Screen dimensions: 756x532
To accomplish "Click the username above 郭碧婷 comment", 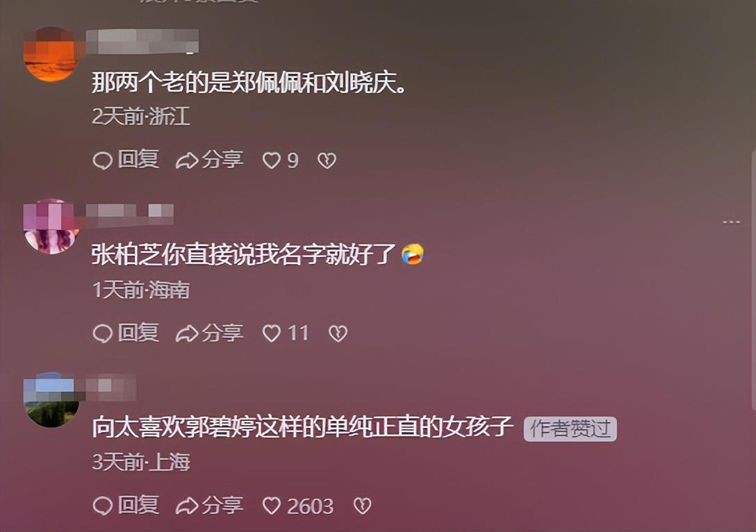I will [112, 386].
